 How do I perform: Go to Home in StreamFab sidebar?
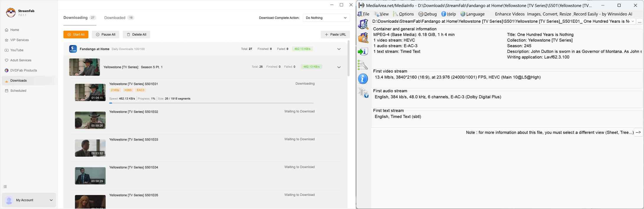29,30
